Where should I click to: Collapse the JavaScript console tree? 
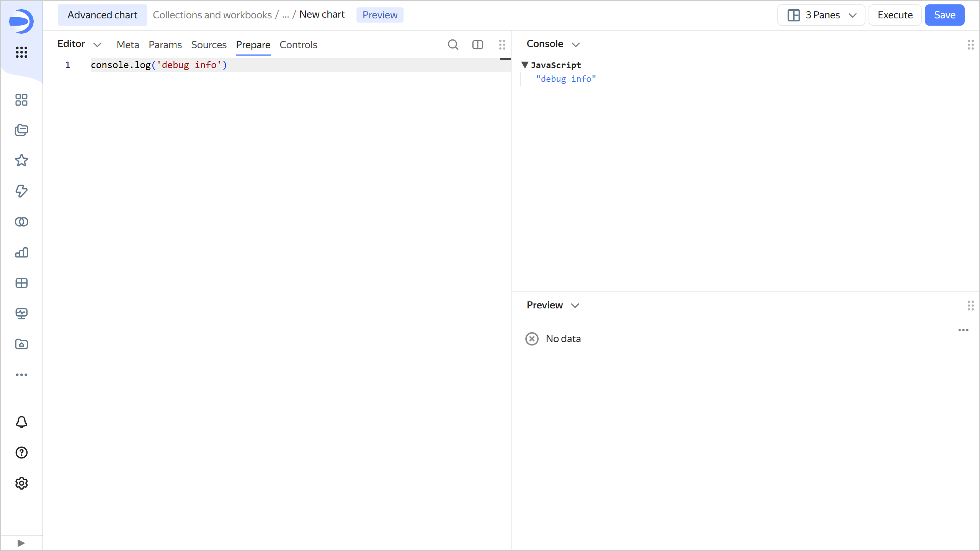(x=525, y=65)
